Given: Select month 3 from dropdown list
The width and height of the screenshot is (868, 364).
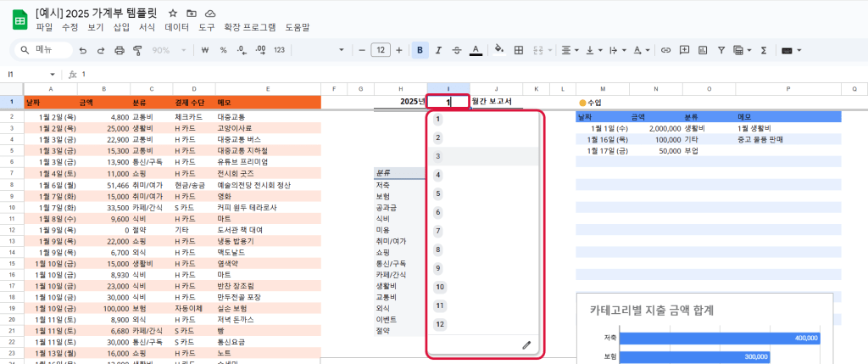Looking at the screenshot, I should pos(438,157).
